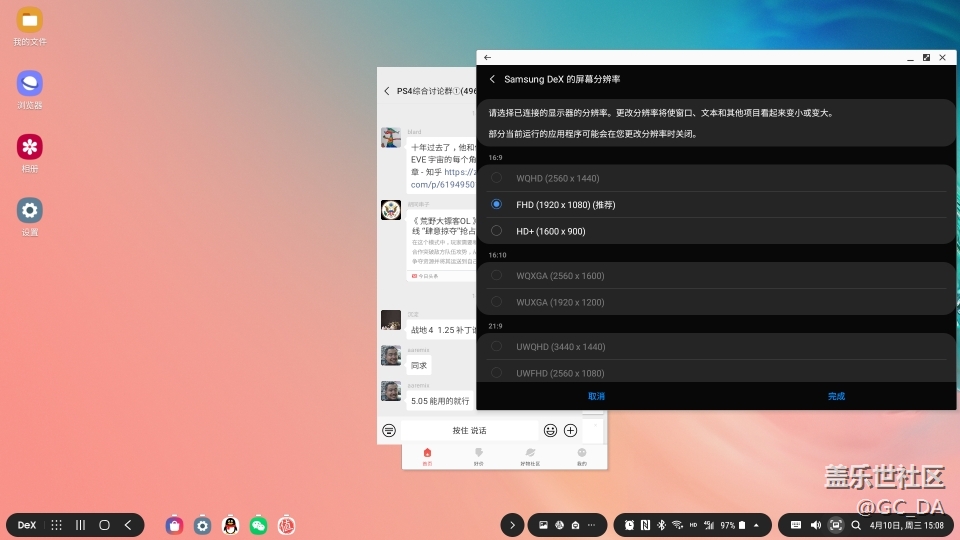Select WQHD (2560 x 1440) resolution

[497, 178]
